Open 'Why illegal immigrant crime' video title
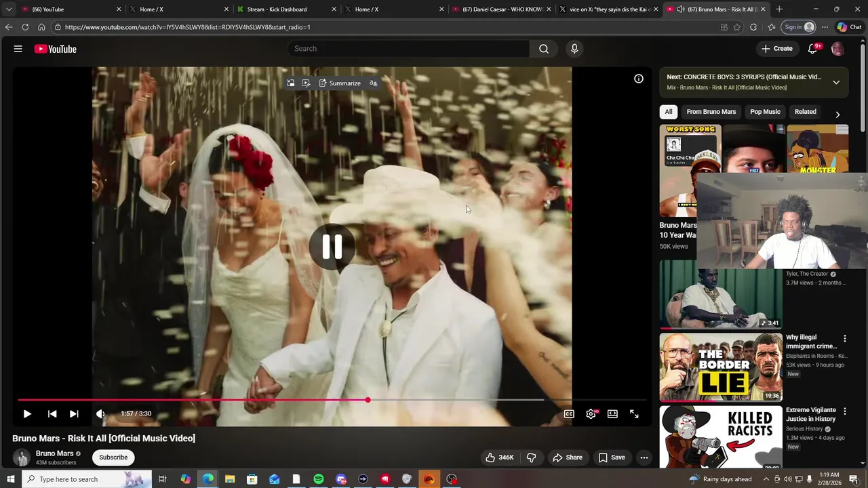The image size is (868, 488). [x=812, y=342]
